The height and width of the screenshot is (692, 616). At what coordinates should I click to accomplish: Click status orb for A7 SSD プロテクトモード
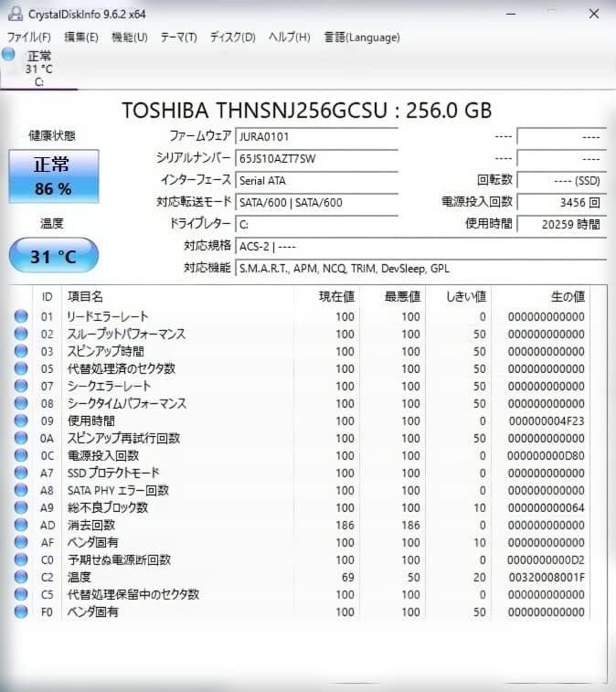[21, 473]
